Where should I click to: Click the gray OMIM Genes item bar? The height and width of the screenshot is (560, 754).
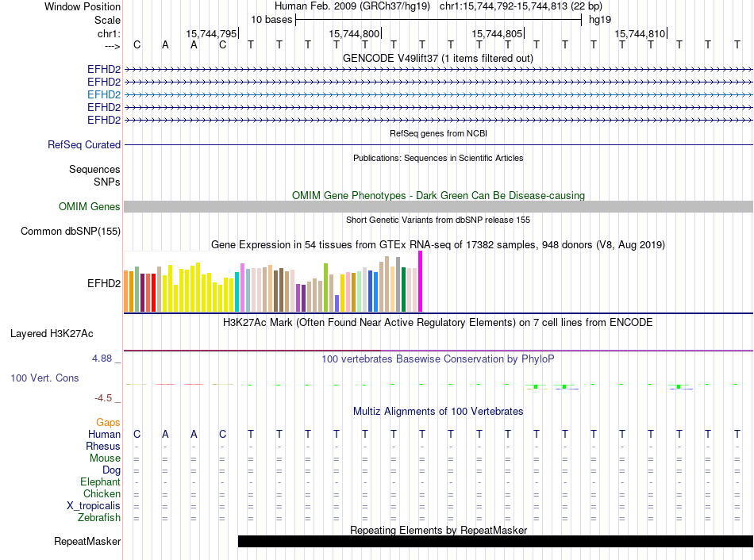pyautogui.click(x=438, y=207)
